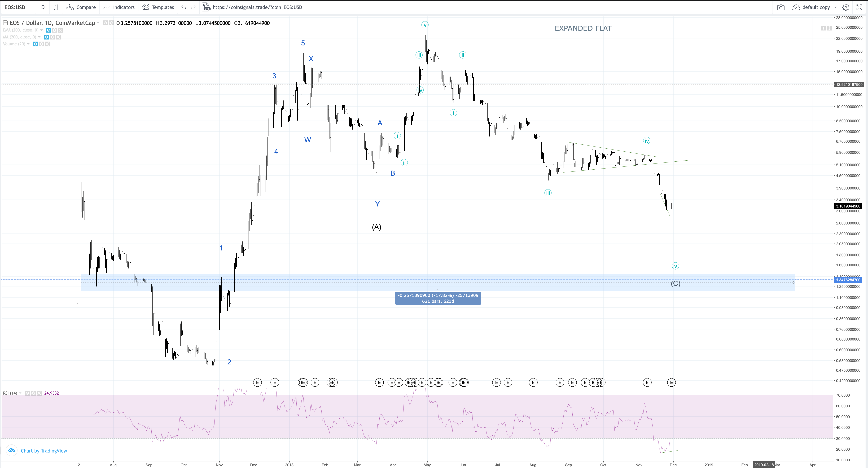Click the coinsignals.trade URL text
The image size is (868, 468).
click(257, 7)
